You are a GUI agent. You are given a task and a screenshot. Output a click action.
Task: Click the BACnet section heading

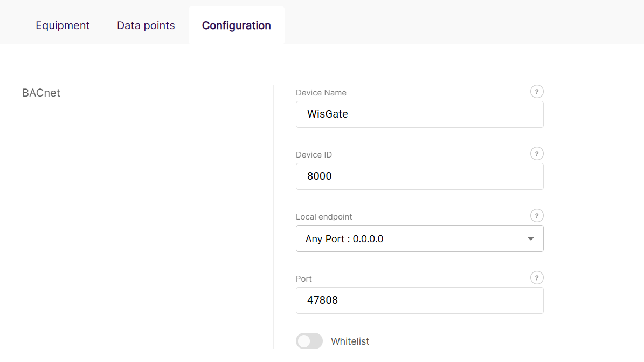pos(41,92)
